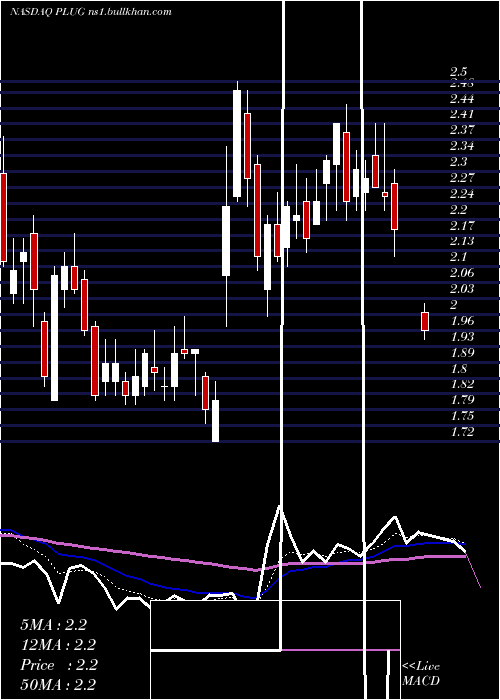Screen dimensions: 500x700
Task: Select the 2.41 price axis label
Action: tap(462, 114)
